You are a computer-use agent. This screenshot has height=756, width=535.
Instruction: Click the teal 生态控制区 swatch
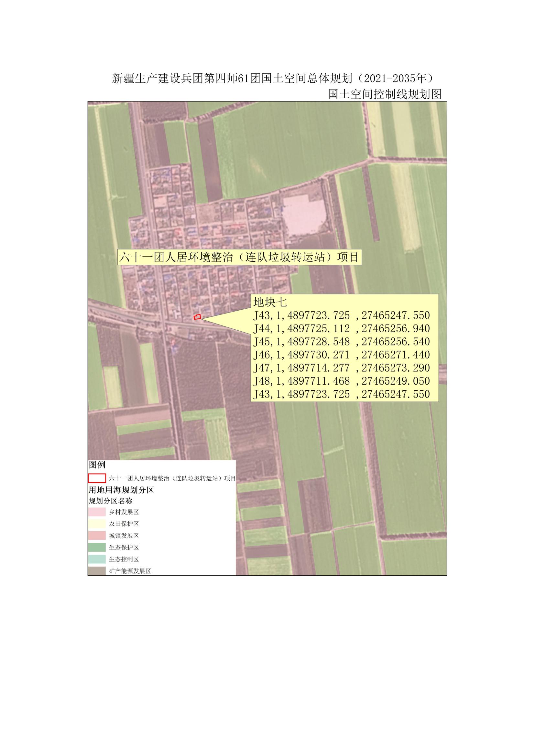97,559
